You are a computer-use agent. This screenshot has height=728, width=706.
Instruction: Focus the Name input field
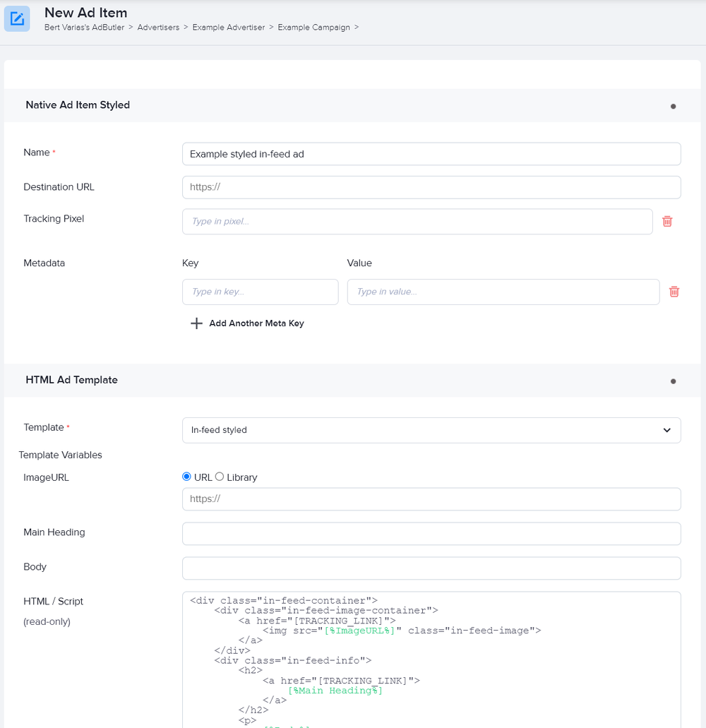[x=431, y=154]
